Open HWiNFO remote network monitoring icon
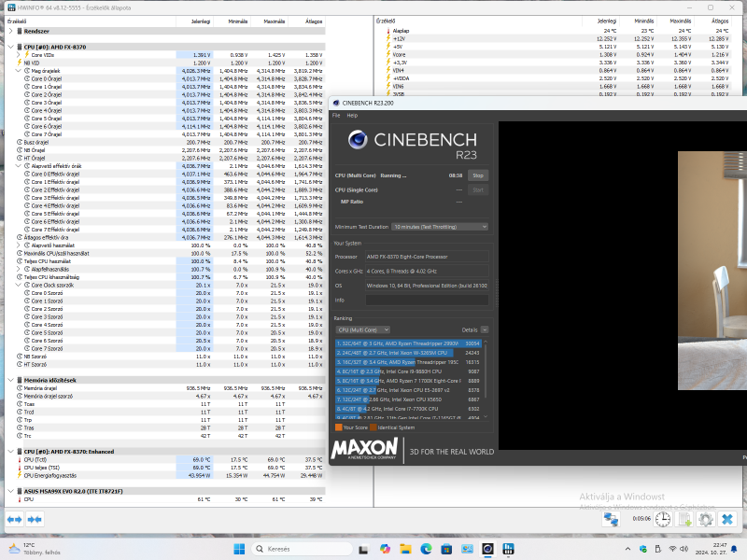This screenshot has height=560, width=747. pyautogui.click(x=611, y=519)
